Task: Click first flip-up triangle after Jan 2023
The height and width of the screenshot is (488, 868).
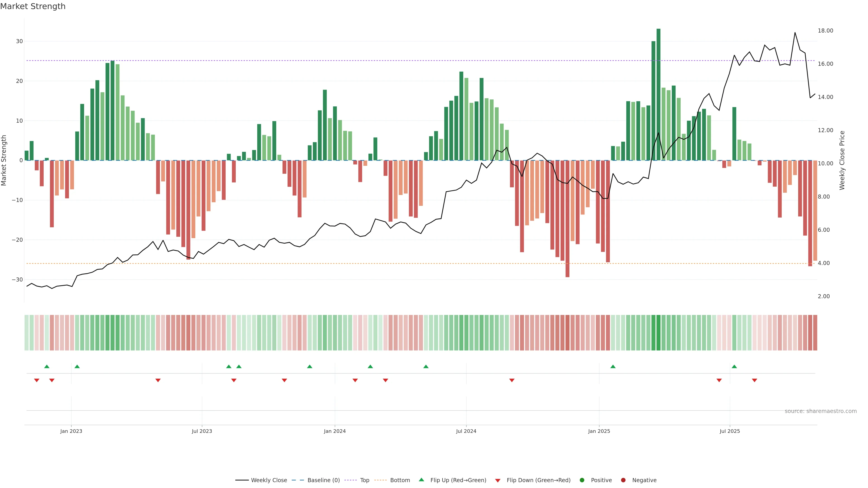Action: [x=77, y=366]
